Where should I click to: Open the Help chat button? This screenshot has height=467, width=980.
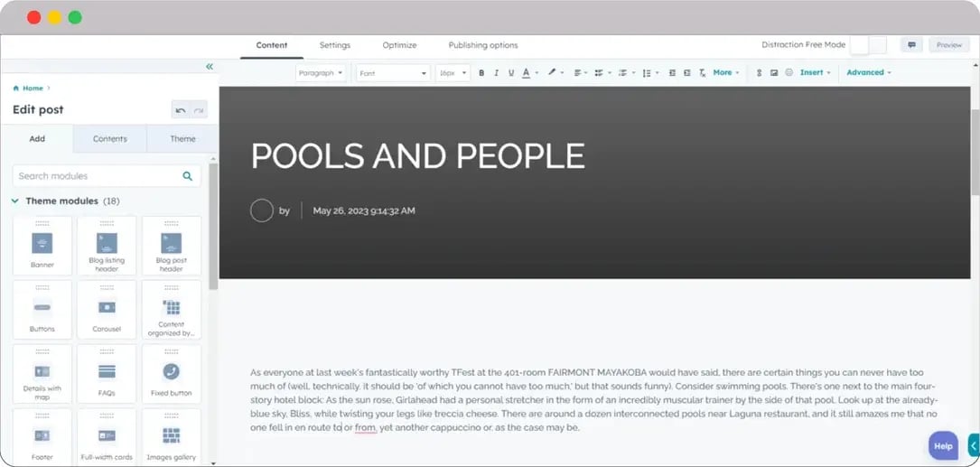[x=943, y=445]
